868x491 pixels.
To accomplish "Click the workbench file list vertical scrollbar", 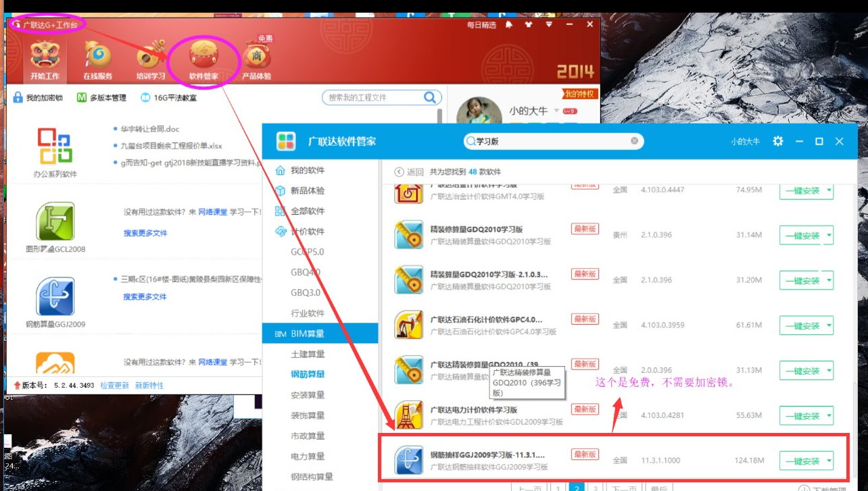I will pyautogui.click(x=441, y=116).
